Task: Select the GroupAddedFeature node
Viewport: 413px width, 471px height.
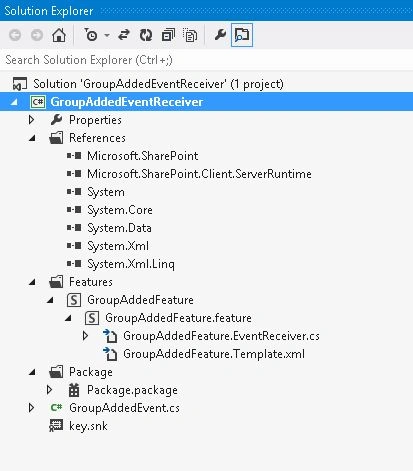Action: (x=140, y=300)
